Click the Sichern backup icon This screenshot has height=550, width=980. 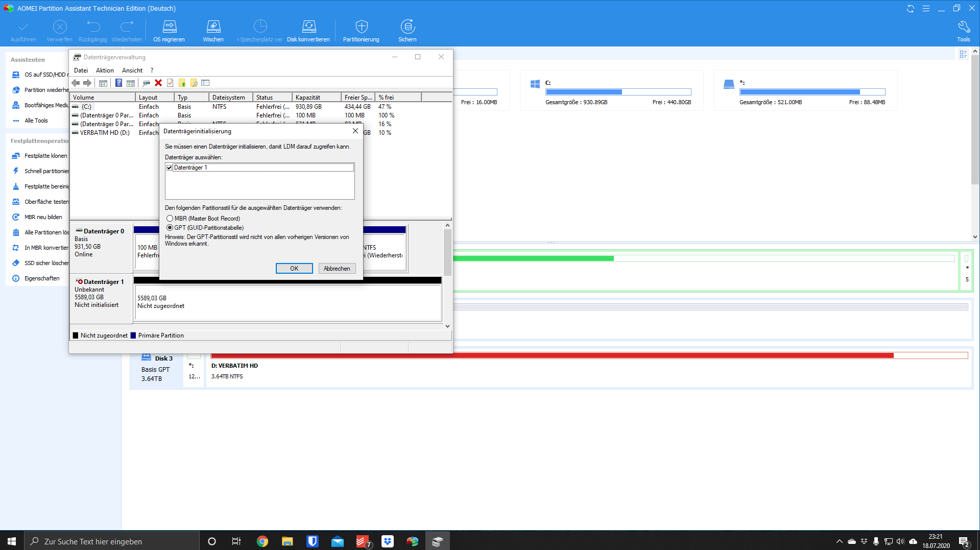pos(408,31)
